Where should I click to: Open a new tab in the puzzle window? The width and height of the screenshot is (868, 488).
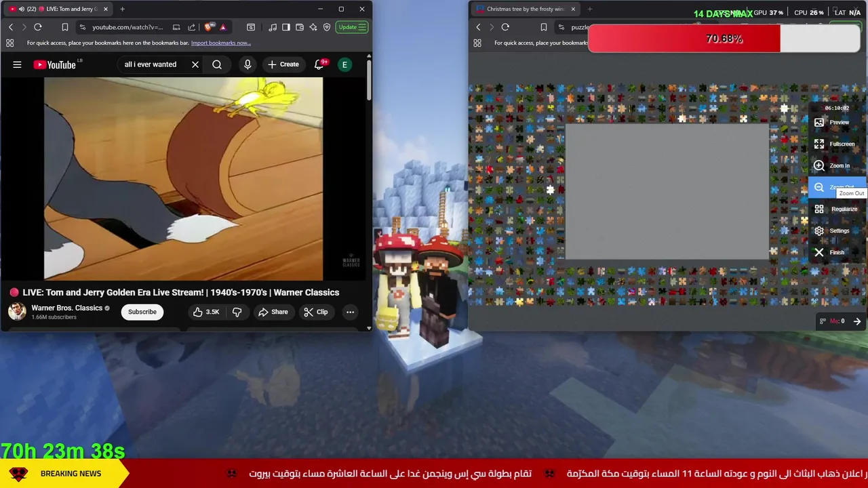click(590, 9)
